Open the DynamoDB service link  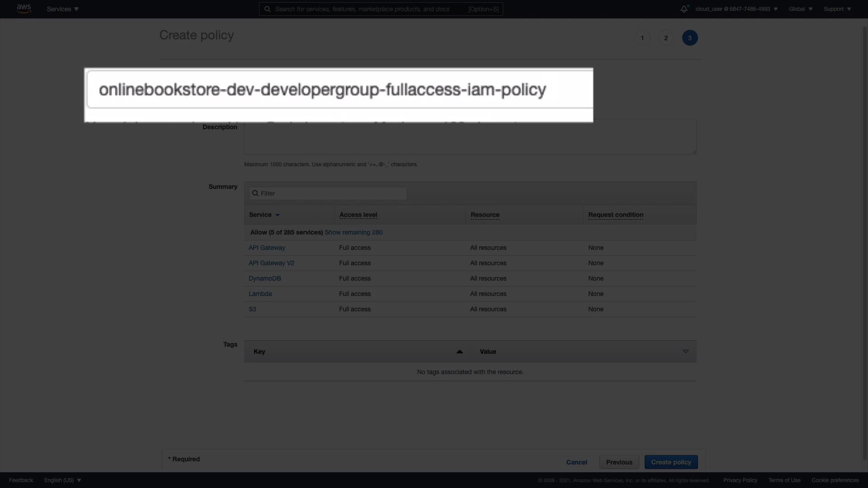[264, 278]
